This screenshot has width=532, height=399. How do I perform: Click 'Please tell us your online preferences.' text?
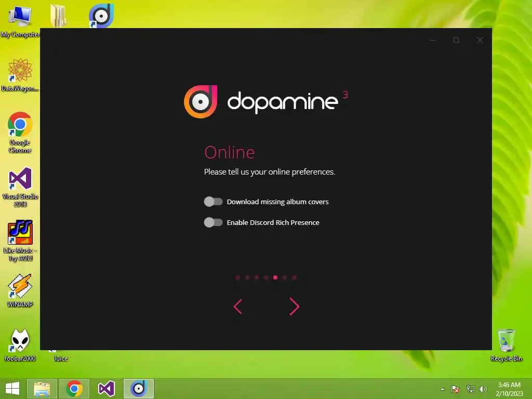(x=270, y=172)
